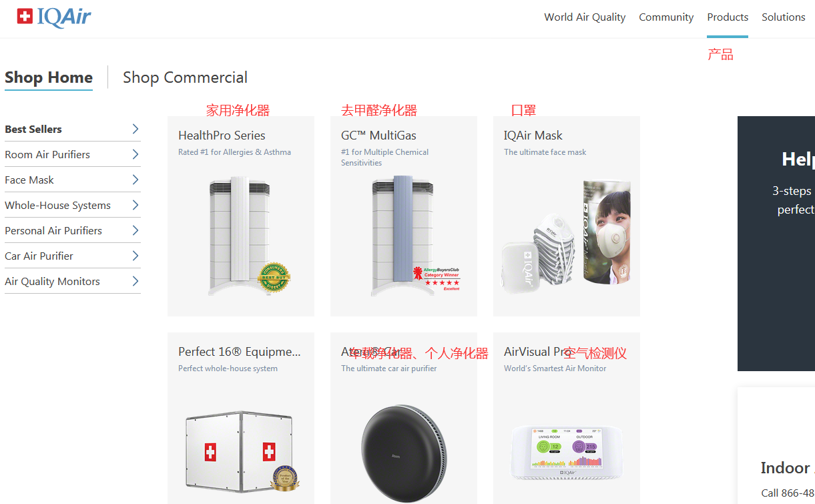Image resolution: width=815 pixels, height=504 pixels.
Task: Expand the Whole-House Systems arrow
Action: pos(135,205)
